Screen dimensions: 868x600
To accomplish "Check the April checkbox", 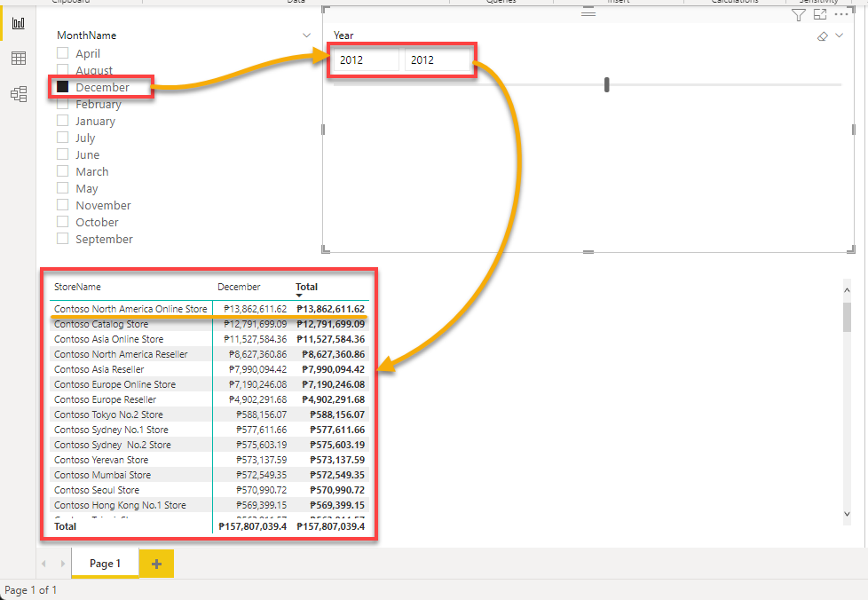I will 62,53.
